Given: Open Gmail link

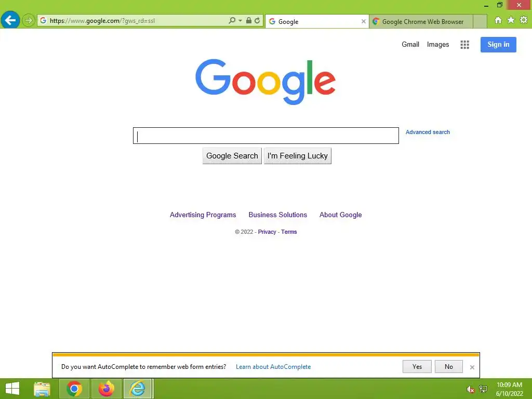Looking at the screenshot, I should click(x=410, y=45).
